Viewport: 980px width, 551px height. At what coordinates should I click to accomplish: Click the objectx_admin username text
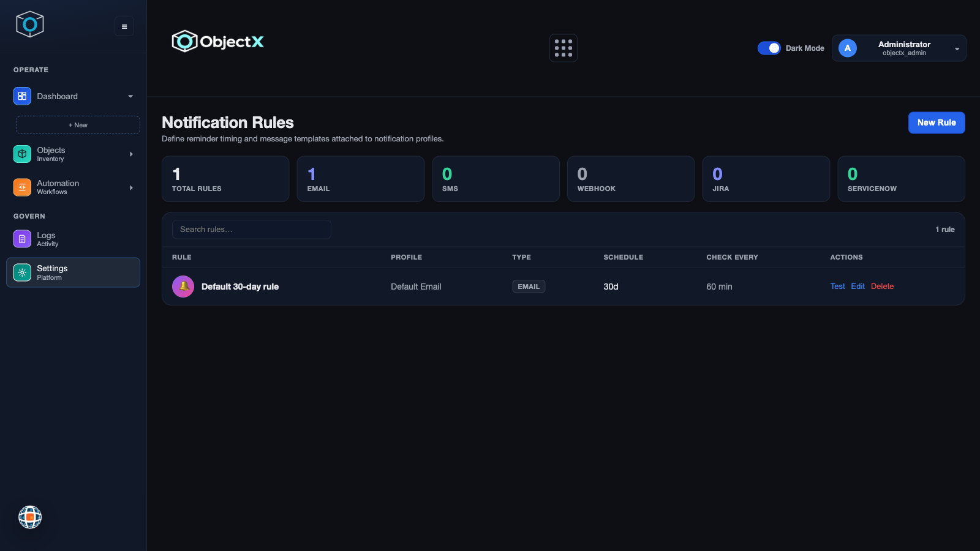point(904,53)
